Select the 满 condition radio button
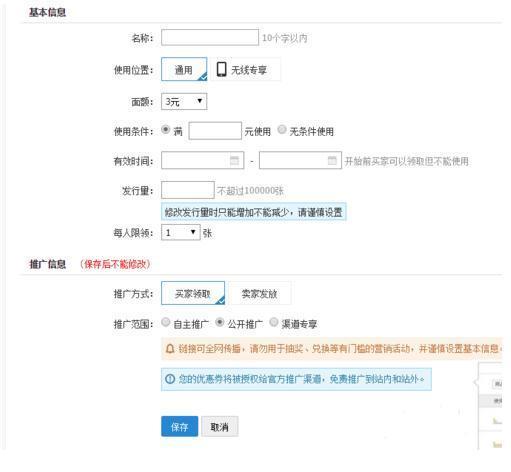 (166, 129)
